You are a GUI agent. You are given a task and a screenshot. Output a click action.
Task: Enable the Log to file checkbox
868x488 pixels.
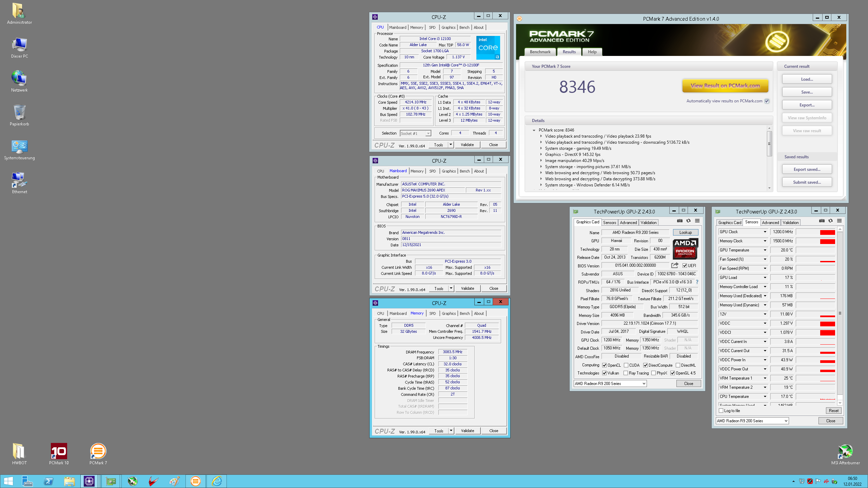pos(721,410)
